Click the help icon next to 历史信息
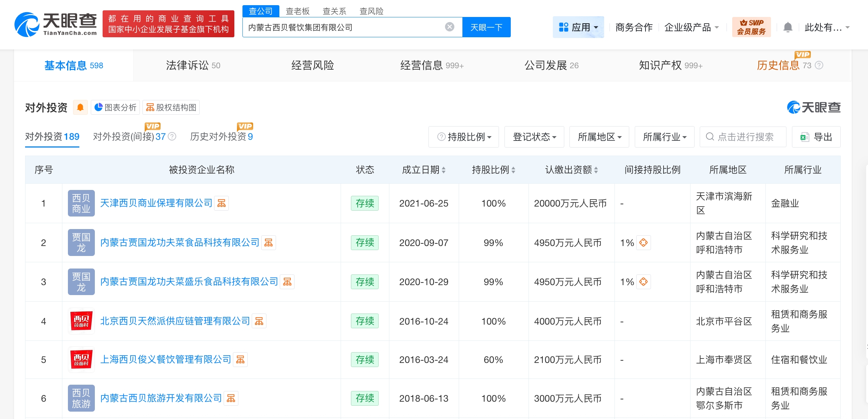This screenshot has width=868, height=419. click(819, 65)
